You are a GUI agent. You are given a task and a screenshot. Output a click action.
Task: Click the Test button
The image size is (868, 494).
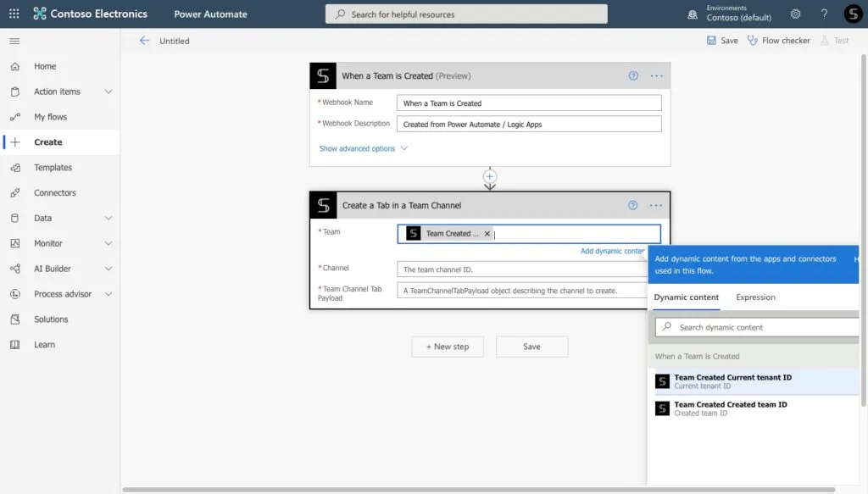pos(834,41)
